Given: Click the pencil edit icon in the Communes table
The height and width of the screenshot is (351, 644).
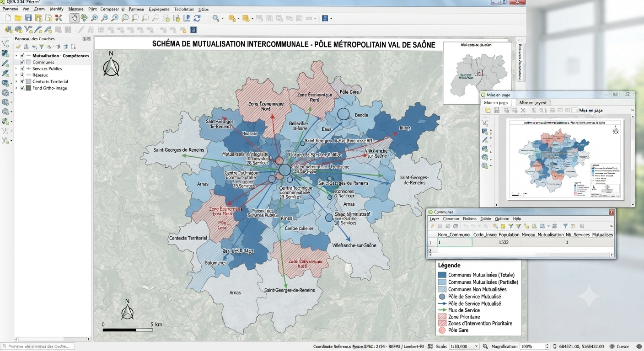Looking at the screenshot, I should [432, 226].
